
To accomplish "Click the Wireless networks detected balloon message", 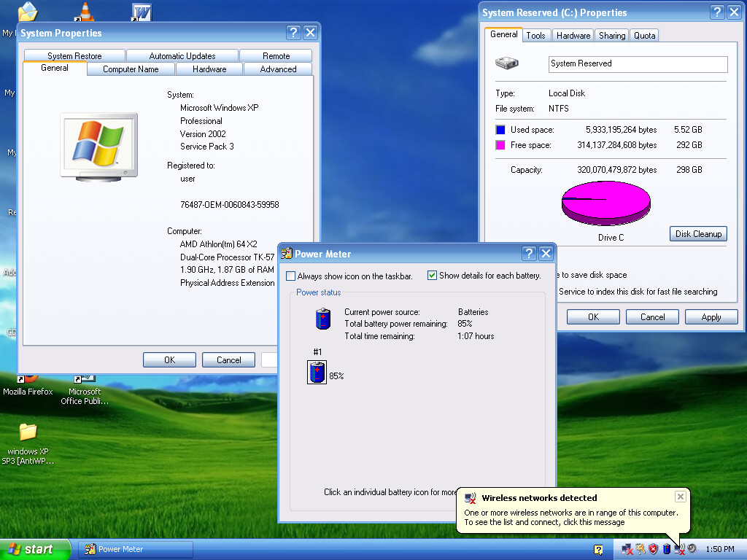I will click(x=573, y=510).
